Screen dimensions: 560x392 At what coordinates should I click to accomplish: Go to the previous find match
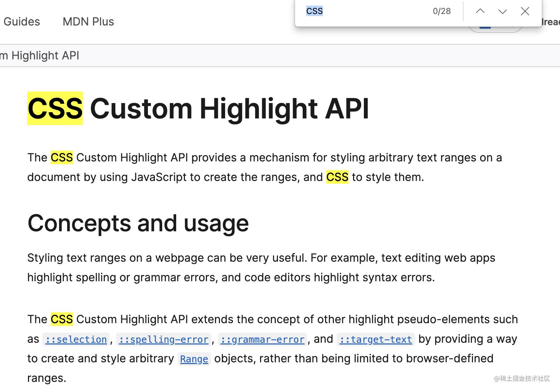pos(480,11)
